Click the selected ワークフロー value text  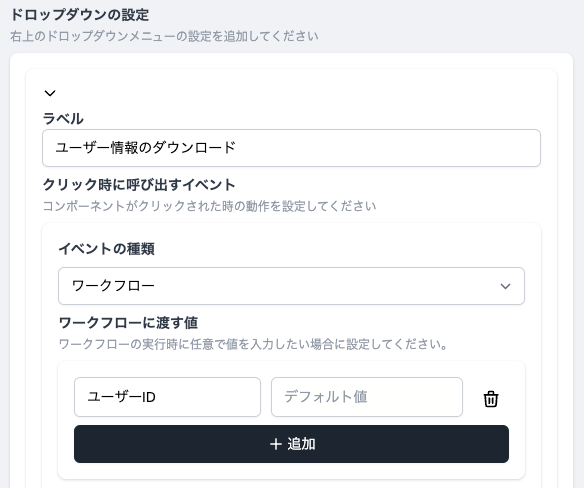pyautogui.click(x=113, y=286)
